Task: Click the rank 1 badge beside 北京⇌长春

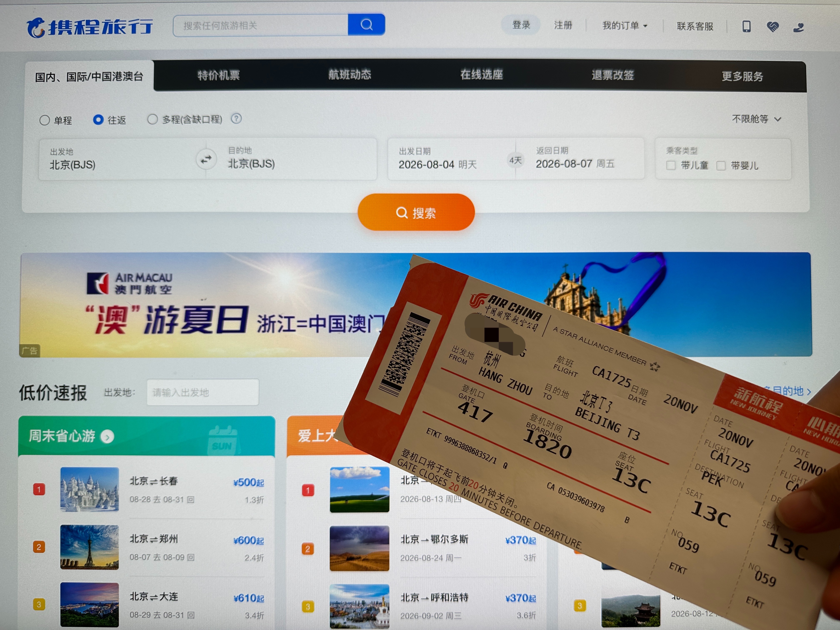Action: point(39,489)
